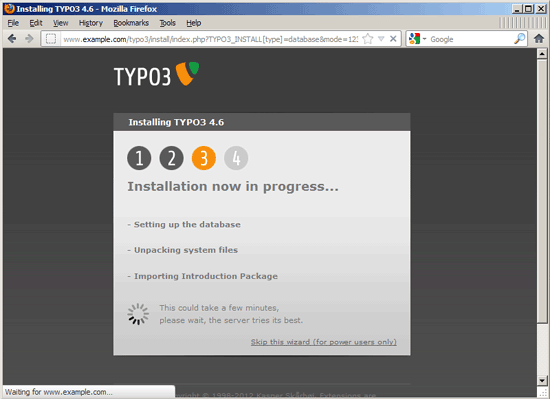550x399 pixels.
Task: Select step 1 circle of installer
Action: click(x=139, y=158)
